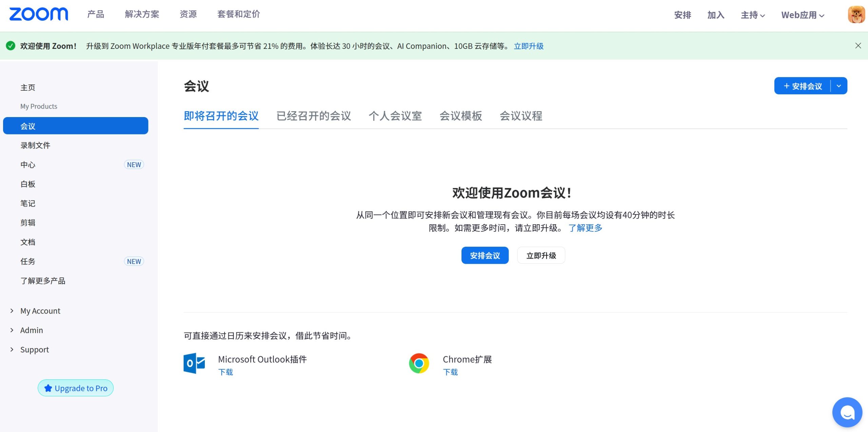The width and height of the screenshot is (868, 432).
Task: Expand My Account section
Action: [x=40, y=311]
